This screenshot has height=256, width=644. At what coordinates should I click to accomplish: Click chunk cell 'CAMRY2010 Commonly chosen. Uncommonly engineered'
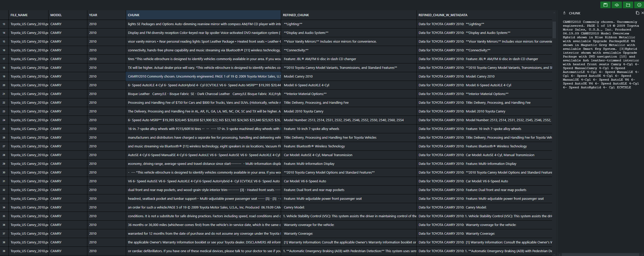[x=203, y=76]
